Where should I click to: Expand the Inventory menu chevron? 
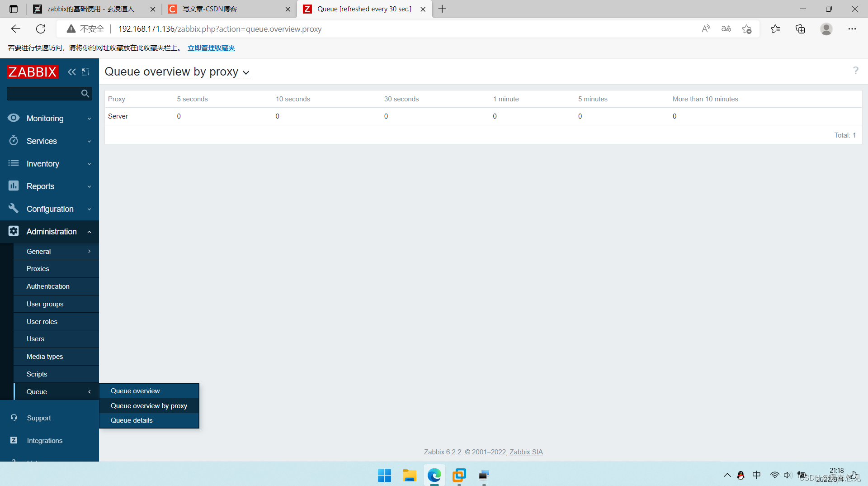point(89,164)
